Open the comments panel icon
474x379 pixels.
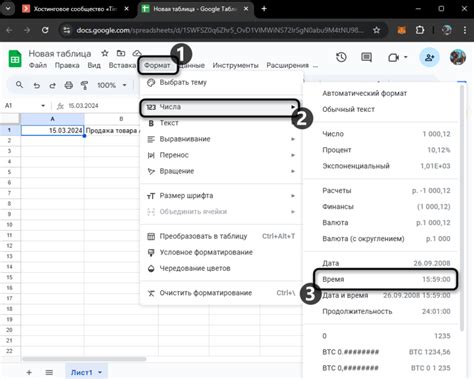(366, 57)
